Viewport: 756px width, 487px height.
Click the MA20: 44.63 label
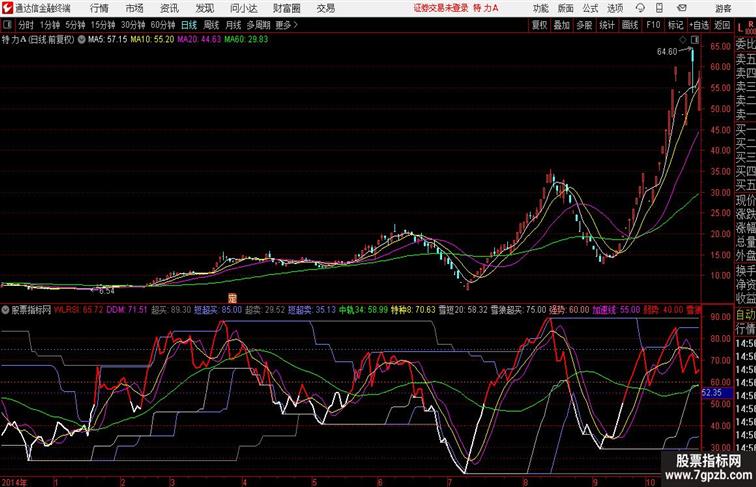click(199, 40)
